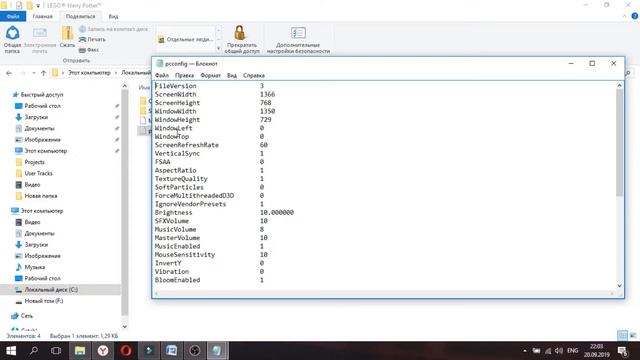The width and height of the screenshot is (640, 360).
Task: Click the navigation pane scroll up arrow
Action: tap(124, 86)
